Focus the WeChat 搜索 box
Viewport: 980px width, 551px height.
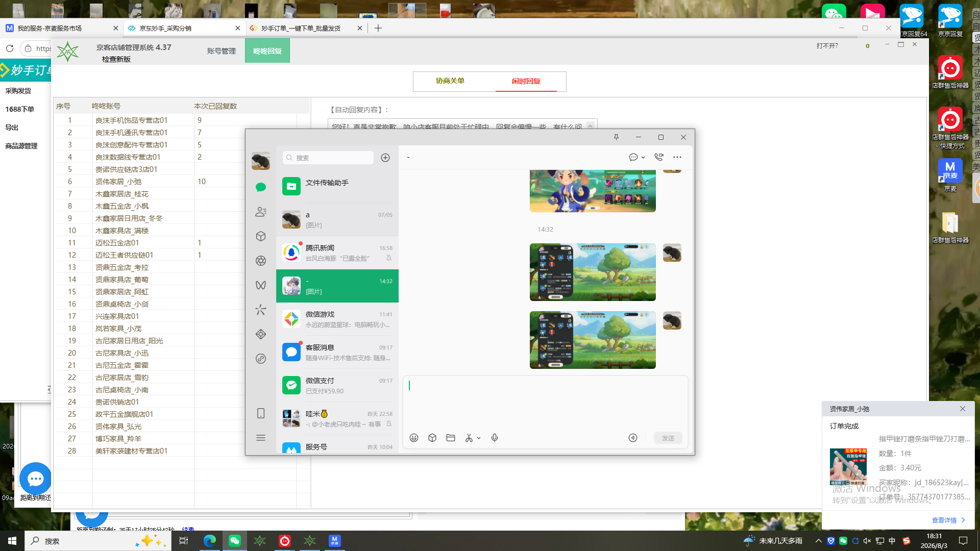pyautogui.click(x=328, y=158)
